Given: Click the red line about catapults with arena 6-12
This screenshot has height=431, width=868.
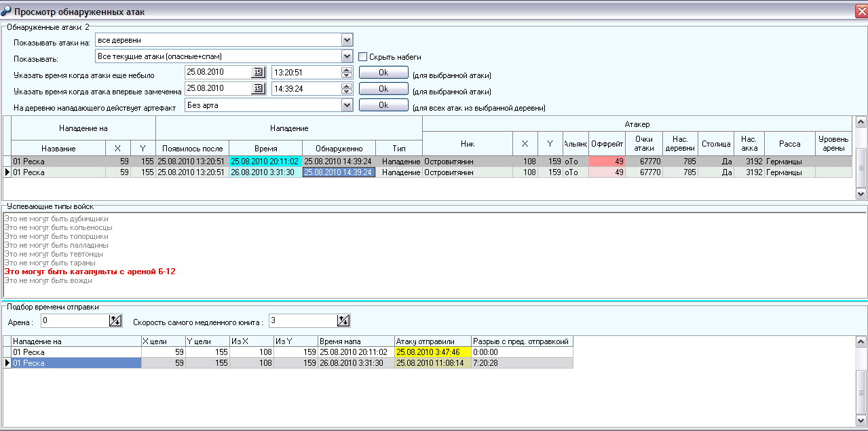Looking at the screenshot, I should pos(90,271).
